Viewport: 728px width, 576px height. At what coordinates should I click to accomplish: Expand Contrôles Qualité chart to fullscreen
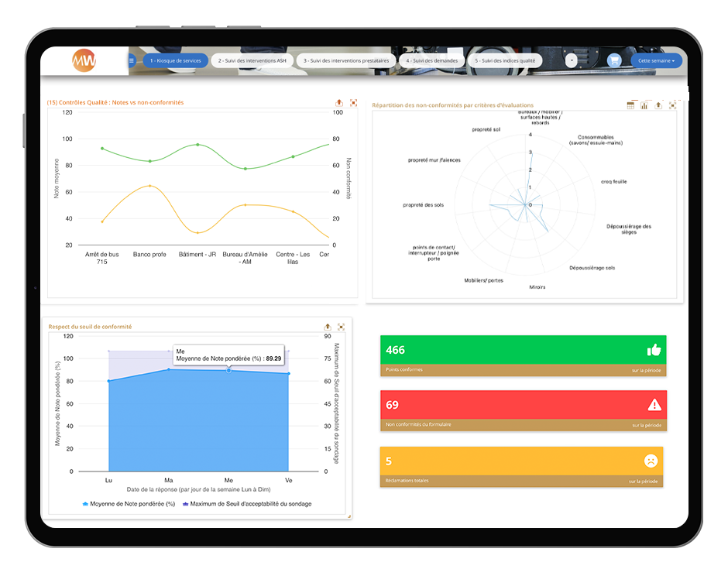click(353, 102)
